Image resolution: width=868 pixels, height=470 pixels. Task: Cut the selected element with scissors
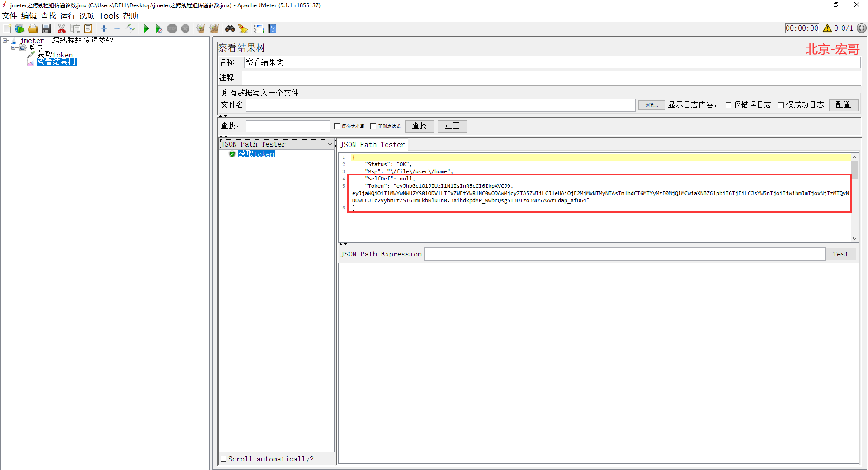click(x=62, y=28)
